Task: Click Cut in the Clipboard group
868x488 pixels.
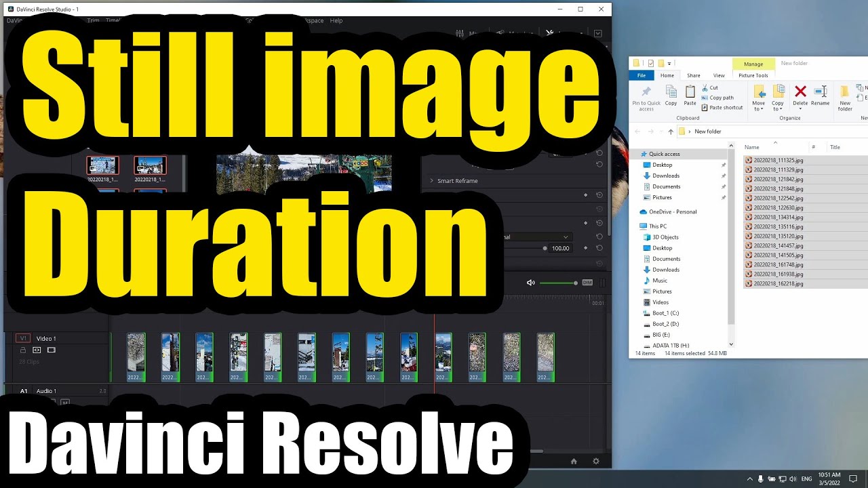Action: 709,87
